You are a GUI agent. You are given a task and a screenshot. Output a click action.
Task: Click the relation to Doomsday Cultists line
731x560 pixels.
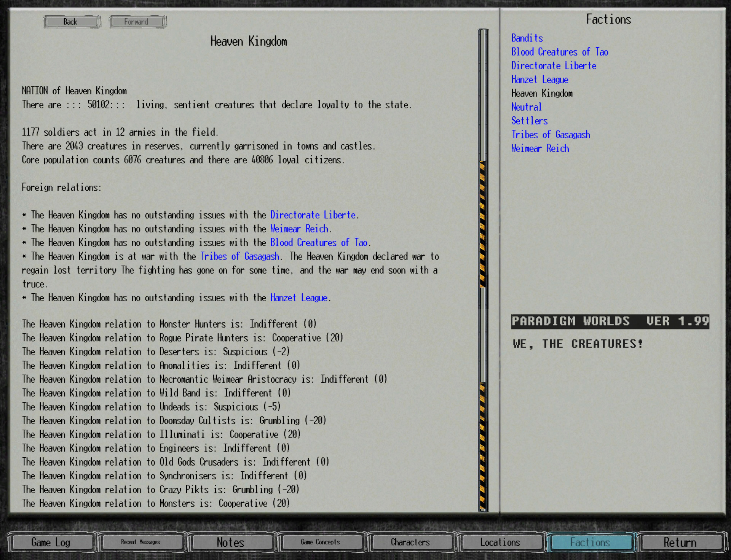[x=174, y=420]
